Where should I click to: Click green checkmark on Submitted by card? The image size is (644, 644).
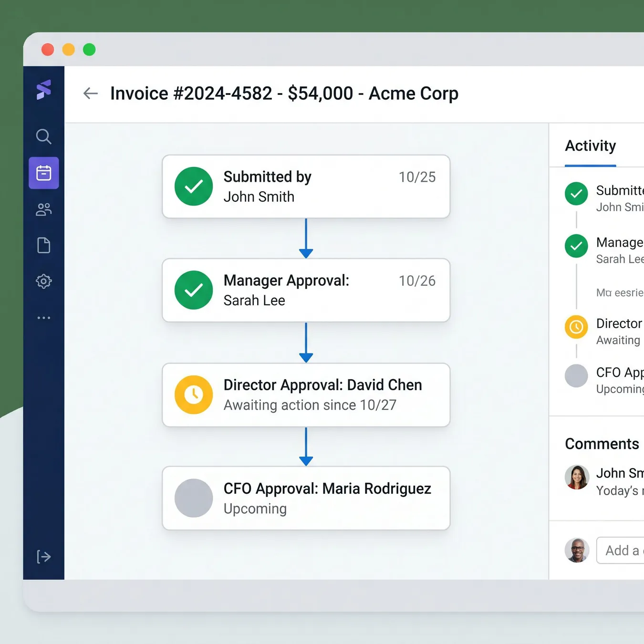pos(194,187)
